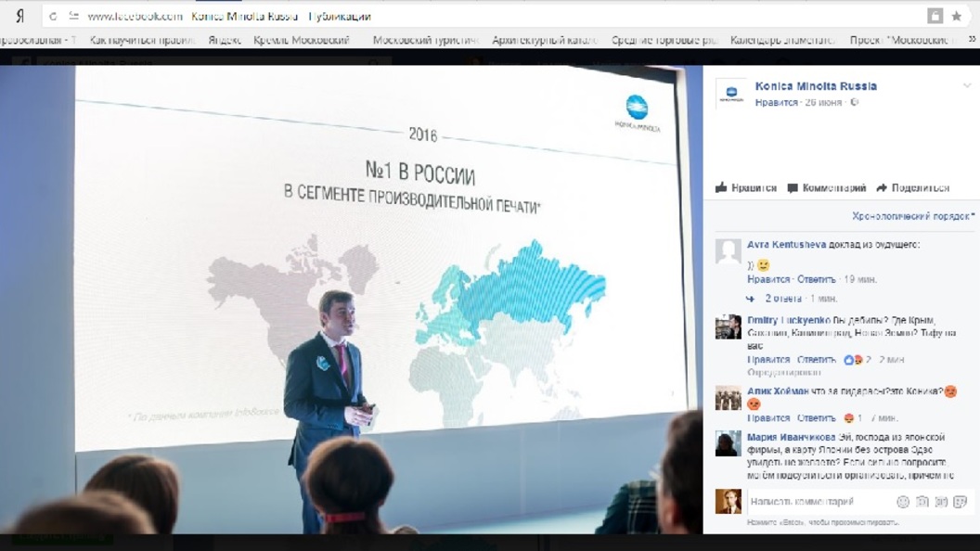Open the Средние торговые ряды bookmark

tap(664, 40)
